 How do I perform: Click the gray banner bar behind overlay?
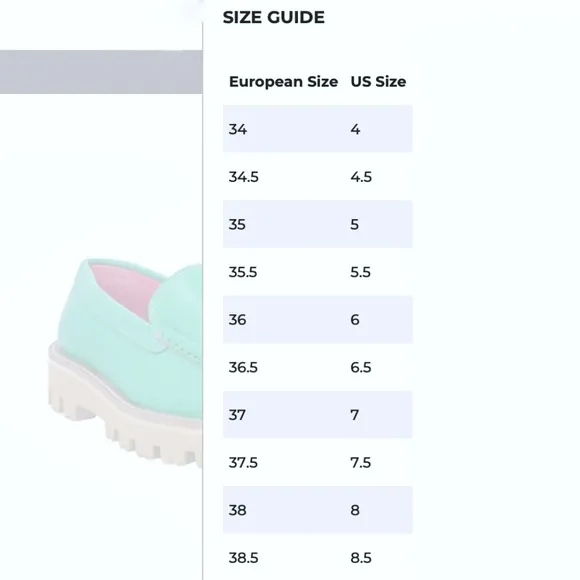point(101,72)
